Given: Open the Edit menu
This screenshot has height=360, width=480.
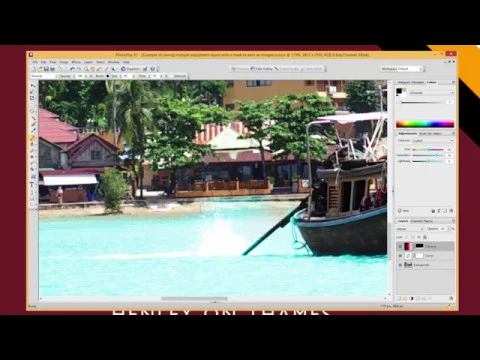Looking at the screenshot, I should point(43,62).
